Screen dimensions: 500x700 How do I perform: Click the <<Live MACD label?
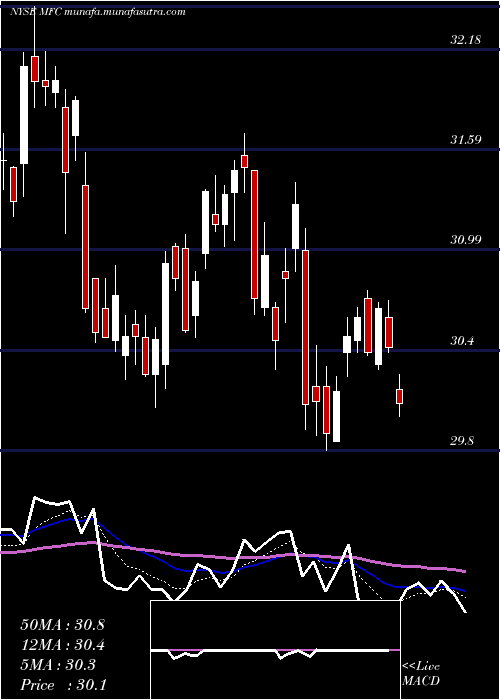click(x=421, y=674)
